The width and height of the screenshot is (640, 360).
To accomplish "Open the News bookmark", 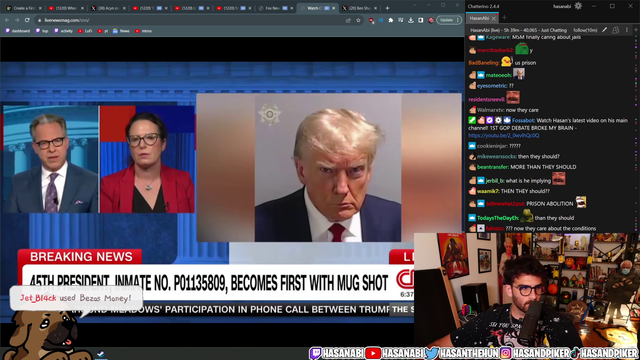I will [x=121, y=31].
